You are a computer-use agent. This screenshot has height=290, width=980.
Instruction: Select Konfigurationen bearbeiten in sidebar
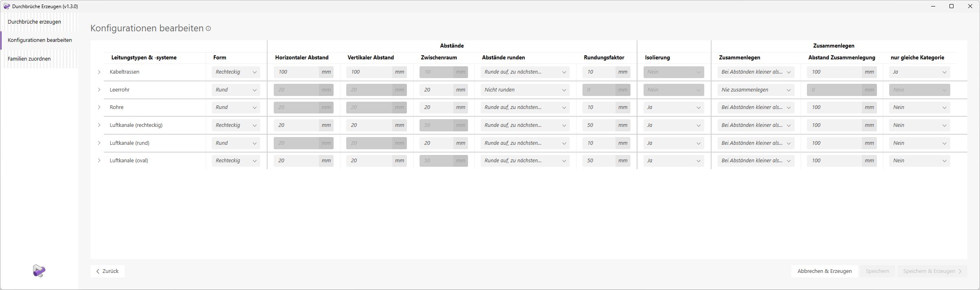pyautogui.click(x=40, y=40)
